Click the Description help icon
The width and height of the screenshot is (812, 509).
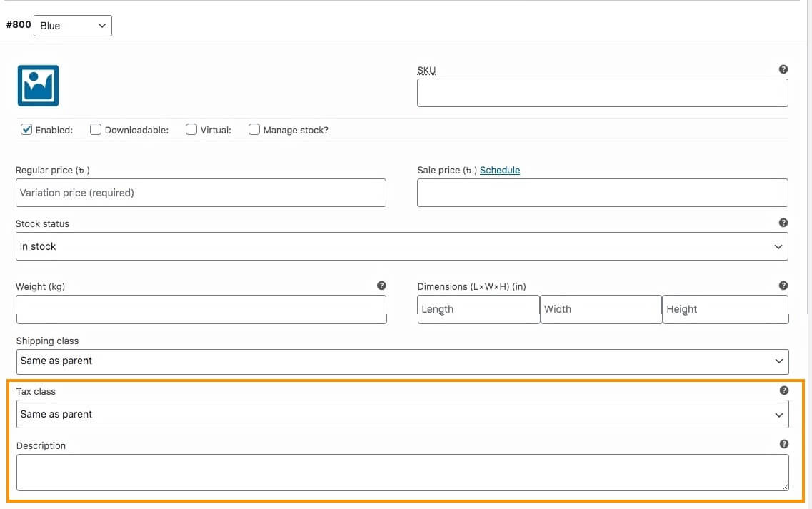pyautogui.click(x=783, y=444)
